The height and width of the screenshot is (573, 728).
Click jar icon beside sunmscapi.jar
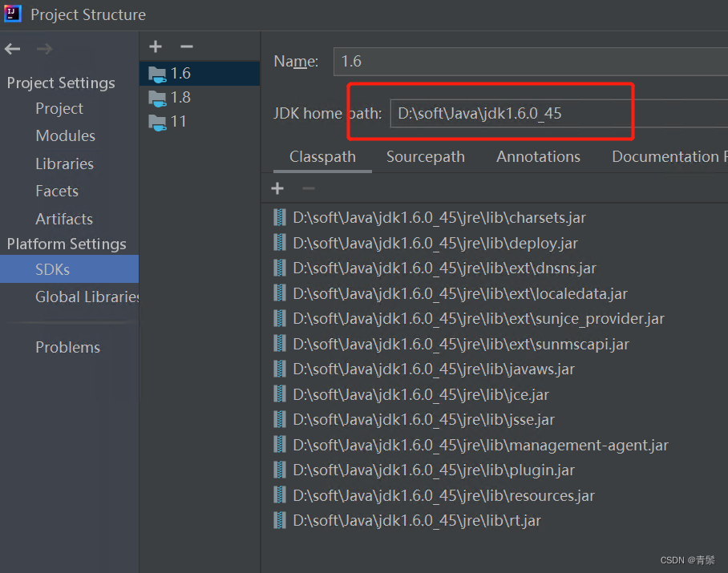[280, 344]
